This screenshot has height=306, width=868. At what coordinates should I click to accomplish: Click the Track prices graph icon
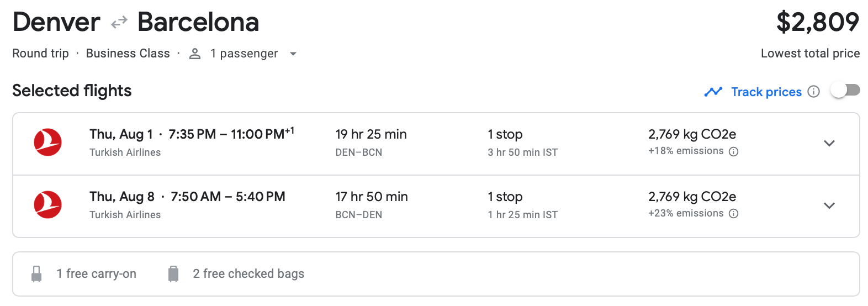(713, 92)
